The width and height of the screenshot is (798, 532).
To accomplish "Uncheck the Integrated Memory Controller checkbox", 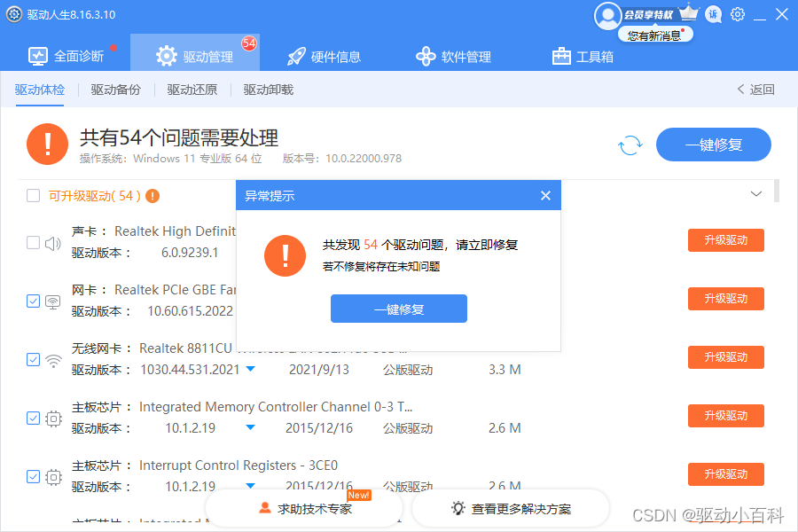I will [33, 418].
